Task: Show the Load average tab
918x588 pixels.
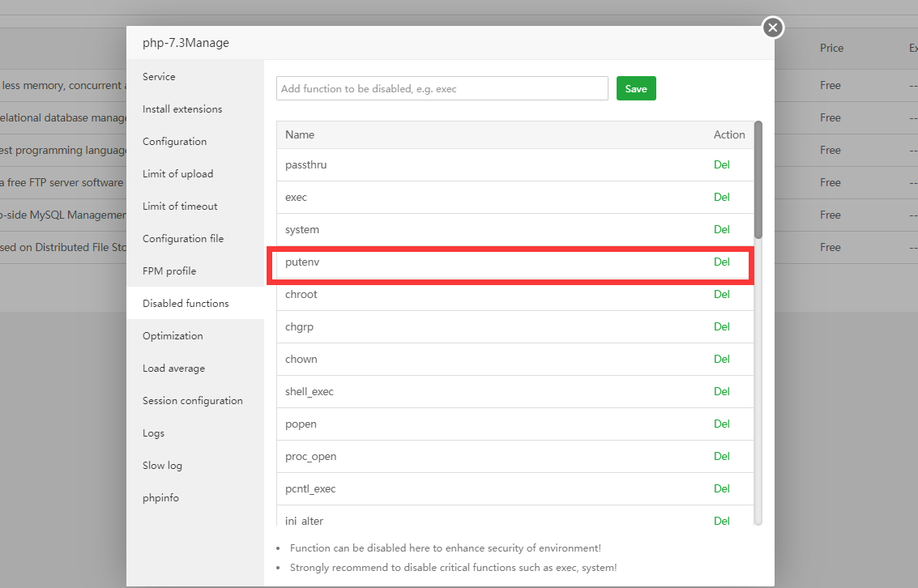Action: point(173,369)
